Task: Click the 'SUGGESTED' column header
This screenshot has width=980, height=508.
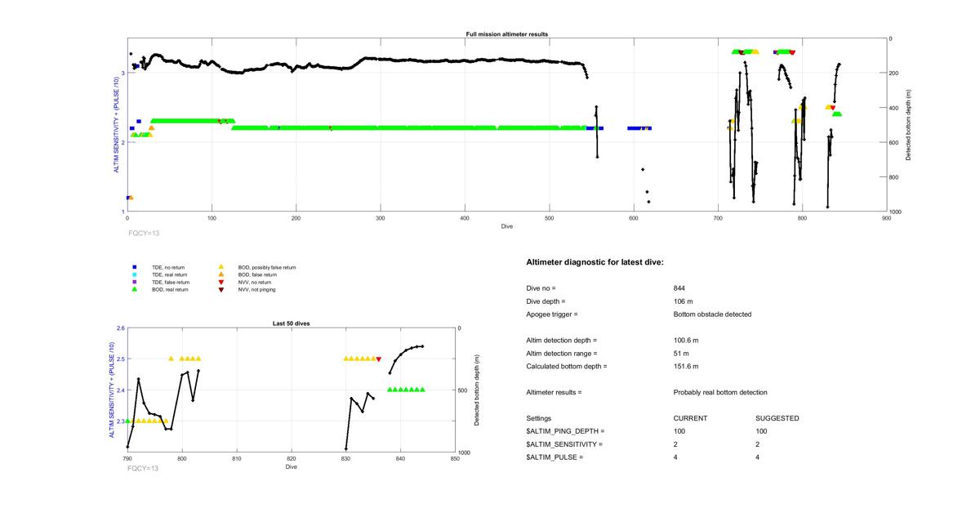Action: 777,419
